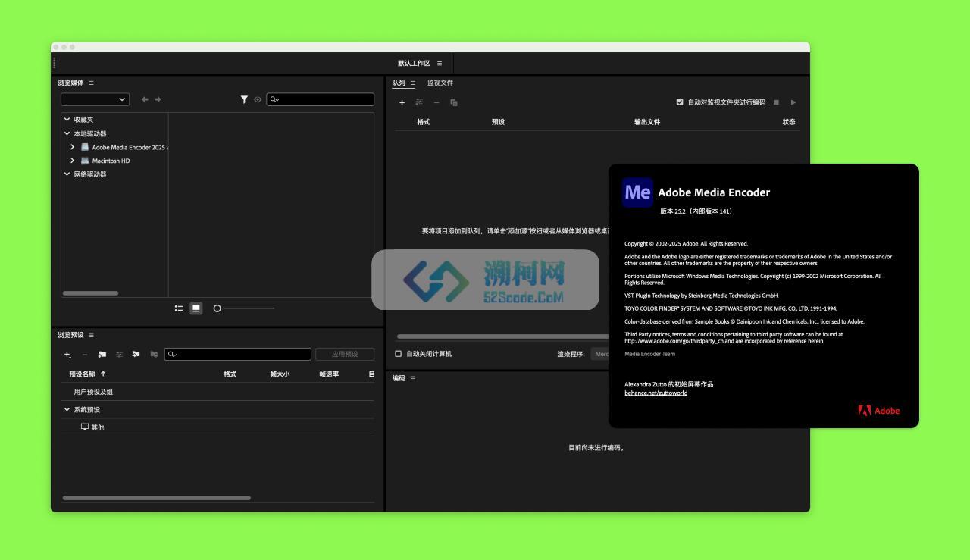Switch media browser to list view
This screenshot has width=970, height=560.
pos(179,308)
